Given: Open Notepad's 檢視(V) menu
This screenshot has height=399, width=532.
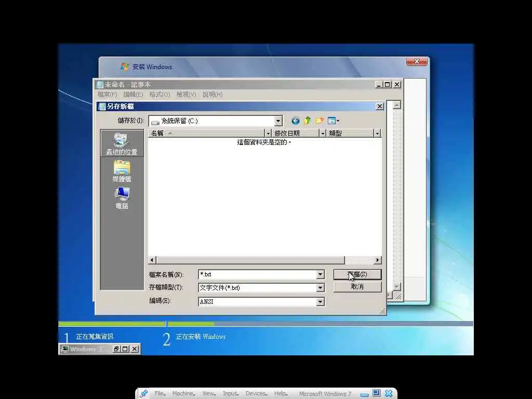Looking at the screenshot, I should (186, 95).
